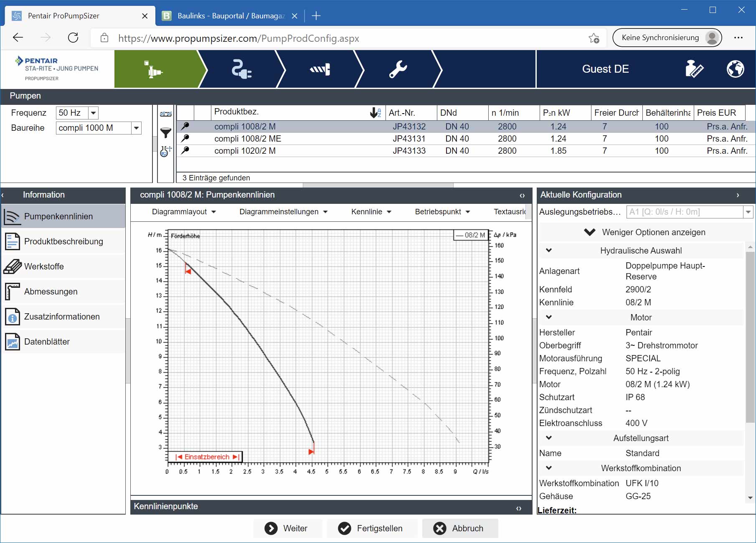Open the wrench configuration step icon
This screenshot has width=756, height=543.
tap(398, 69)
